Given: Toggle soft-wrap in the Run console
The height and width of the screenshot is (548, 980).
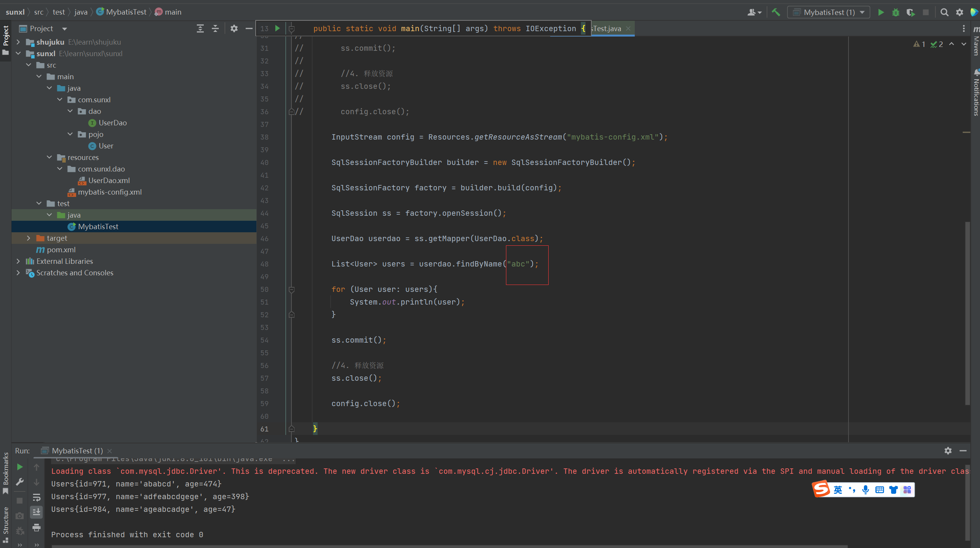Looking at the screenshot, I should tap(37, 497).
